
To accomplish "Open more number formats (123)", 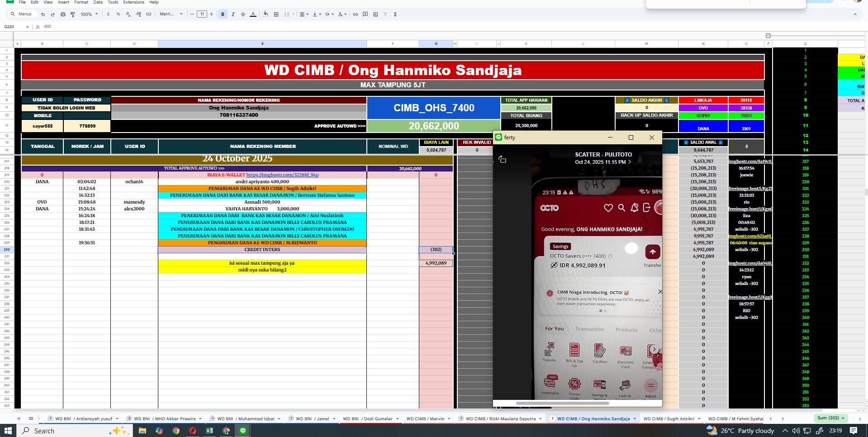I will pos(148,14).
